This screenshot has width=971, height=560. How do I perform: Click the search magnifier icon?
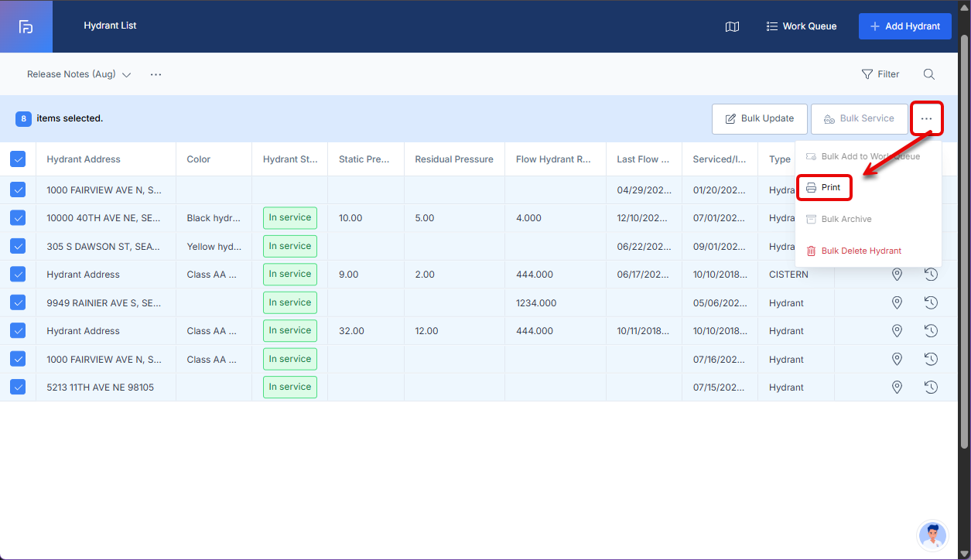coord(928,74)
